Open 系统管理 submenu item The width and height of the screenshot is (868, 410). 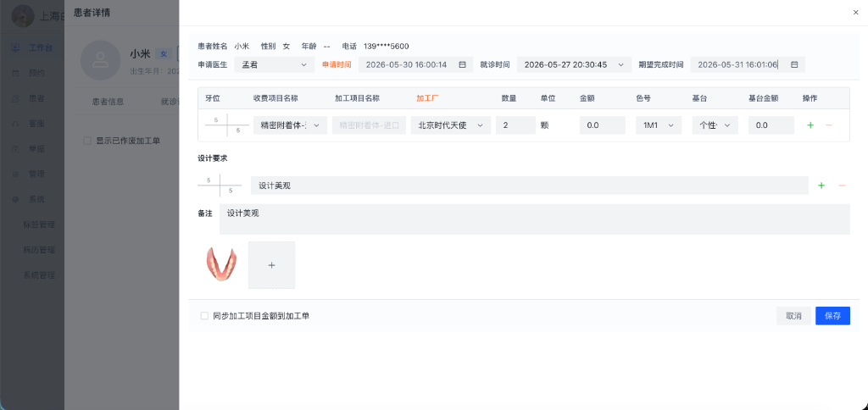39,275
